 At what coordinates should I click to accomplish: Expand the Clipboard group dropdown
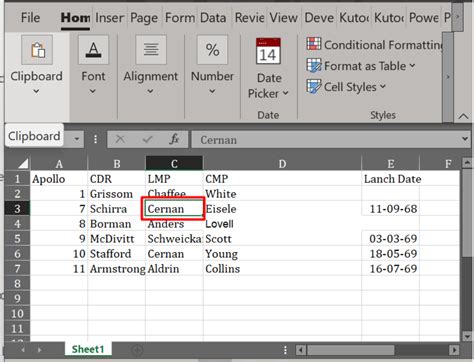click(36, 91)
